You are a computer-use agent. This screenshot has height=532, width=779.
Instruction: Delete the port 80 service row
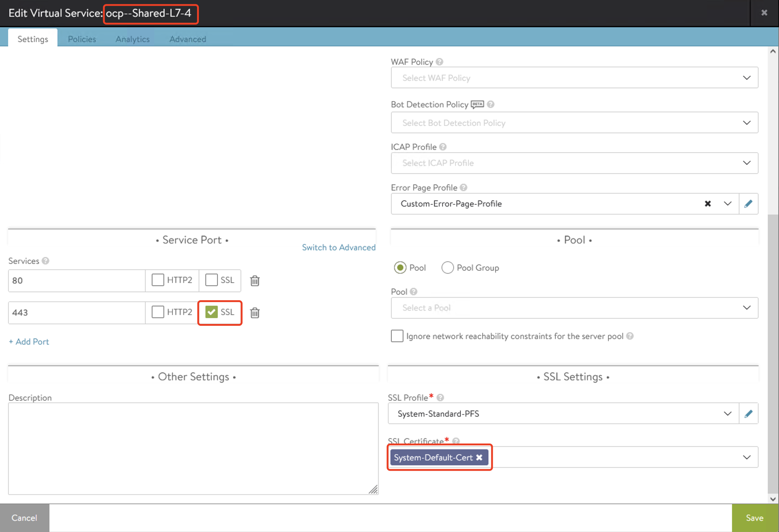(x=255, y=280)
